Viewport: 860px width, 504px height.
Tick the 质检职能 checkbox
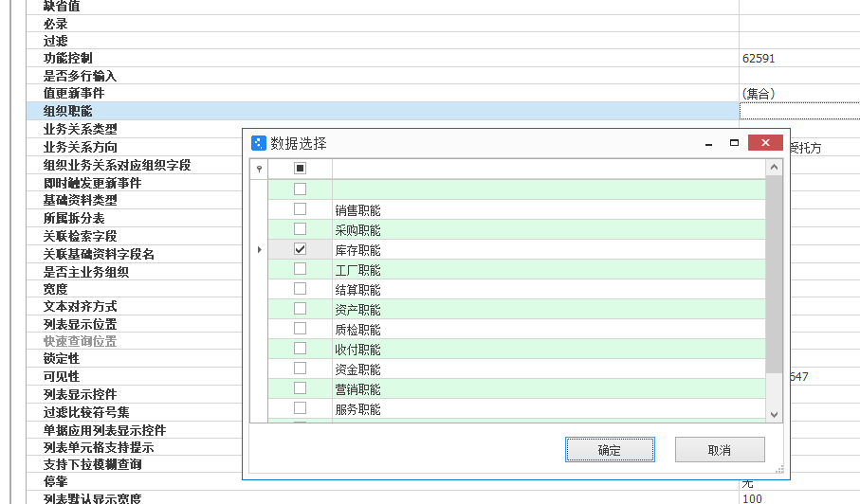pyautogui.click(x=300, y=329)
